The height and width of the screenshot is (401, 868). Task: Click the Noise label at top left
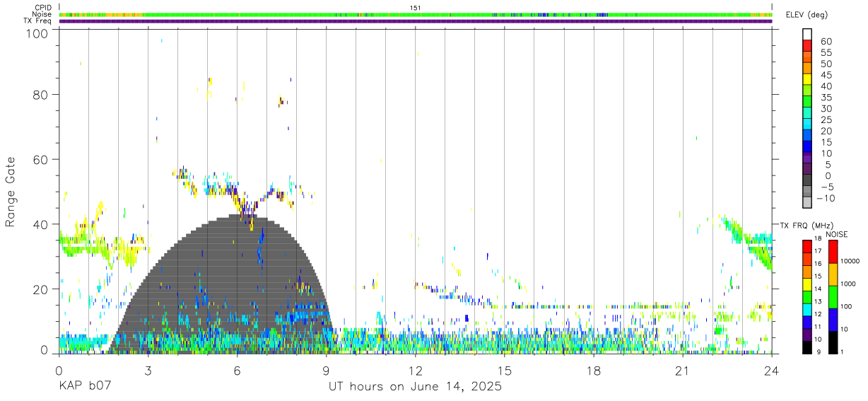(41, 14)
